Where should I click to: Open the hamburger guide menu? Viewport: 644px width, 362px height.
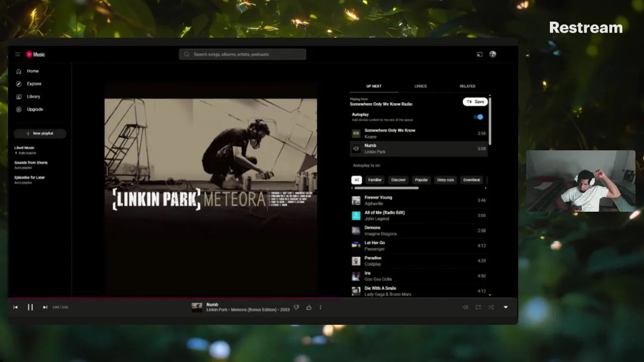coord(18,54)
